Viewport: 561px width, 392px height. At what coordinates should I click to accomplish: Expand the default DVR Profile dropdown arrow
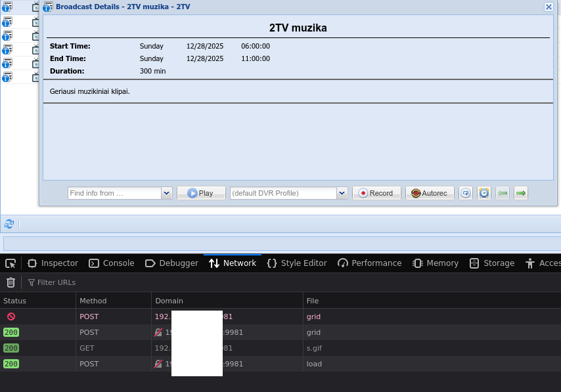point(342,193)
